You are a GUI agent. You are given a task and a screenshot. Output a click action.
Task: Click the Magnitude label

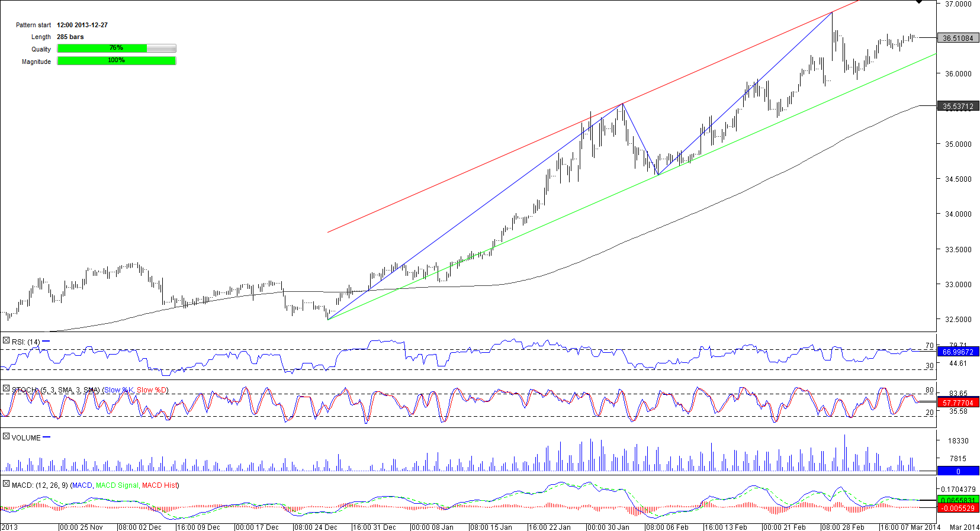[37, 62]
